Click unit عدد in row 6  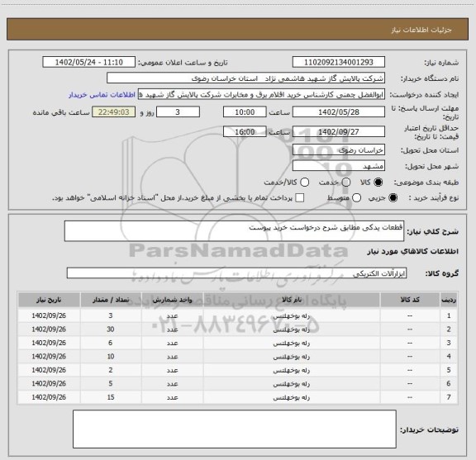[172, 384]
